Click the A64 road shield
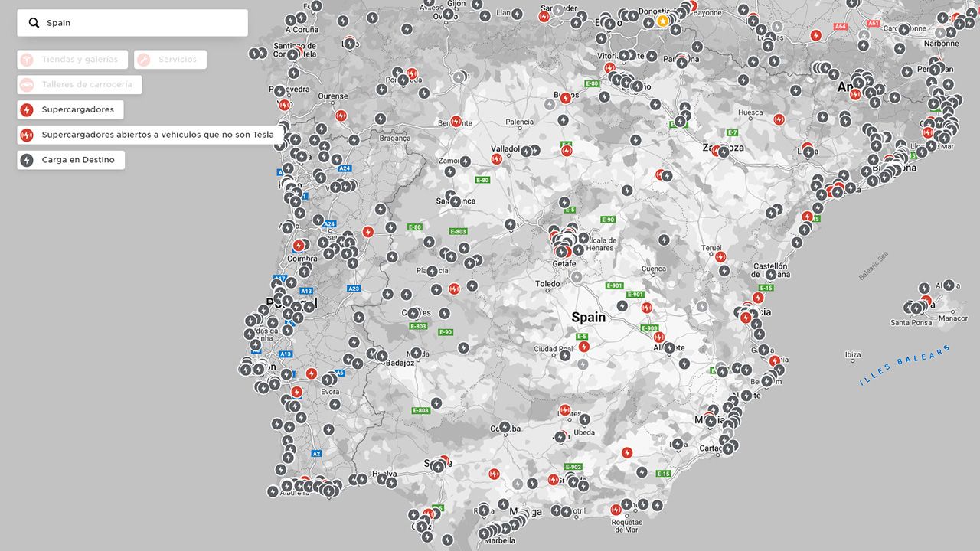 pos(841,26)
